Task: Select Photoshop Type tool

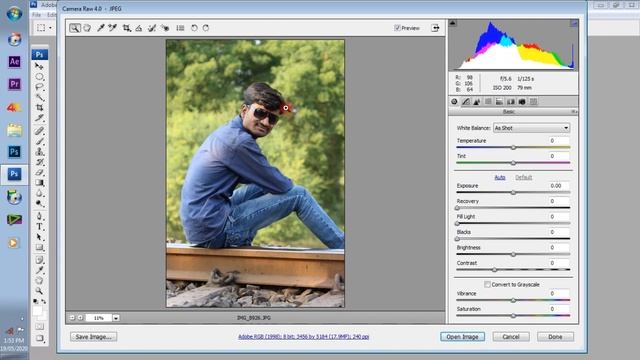Action: (x=39, y=227)
